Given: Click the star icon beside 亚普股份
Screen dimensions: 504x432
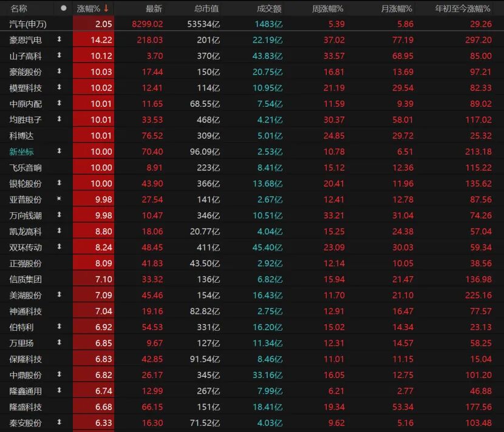Looking at the screenshot, I should (60, 199).
